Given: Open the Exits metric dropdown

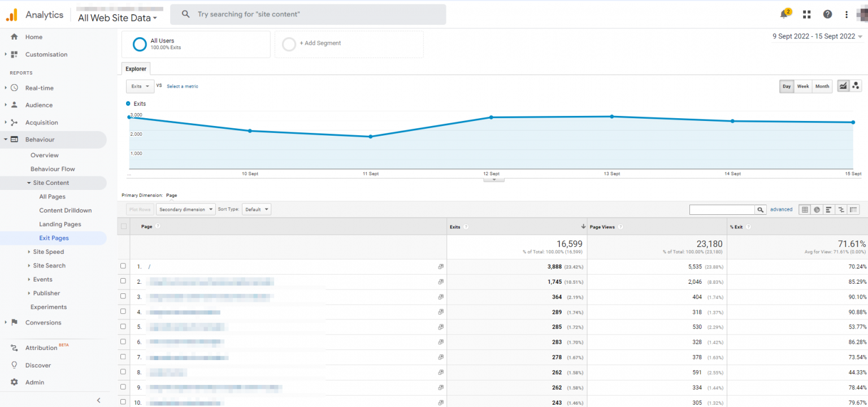Looking at the screenshot, I should click(140, 86).
